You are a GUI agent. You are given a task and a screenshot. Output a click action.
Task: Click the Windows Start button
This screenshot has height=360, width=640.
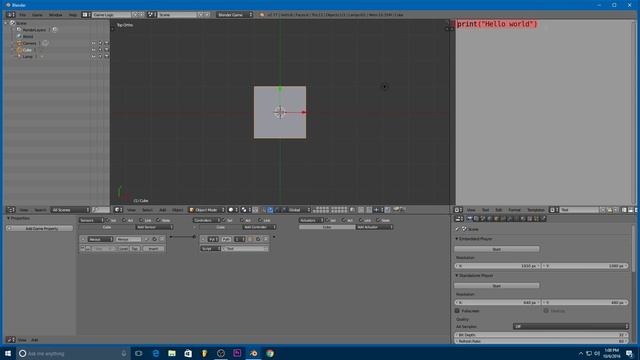click(8, 353)
